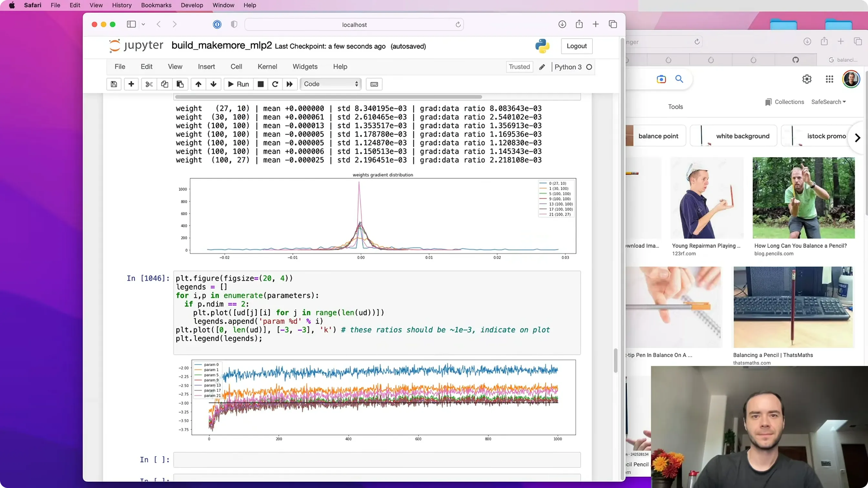Image resolution: width=868 pixels, height=488 pixels.
Task: Save notebook with the floppy disk icon
Action: (114, 84)
